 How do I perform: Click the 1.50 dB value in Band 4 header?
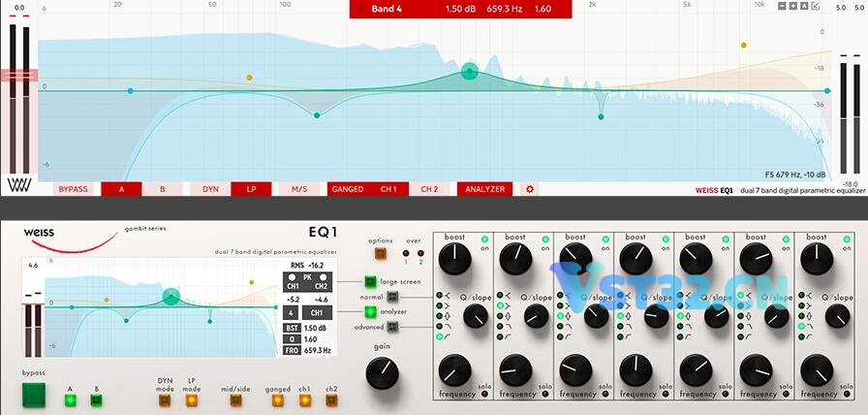[458, 9]
